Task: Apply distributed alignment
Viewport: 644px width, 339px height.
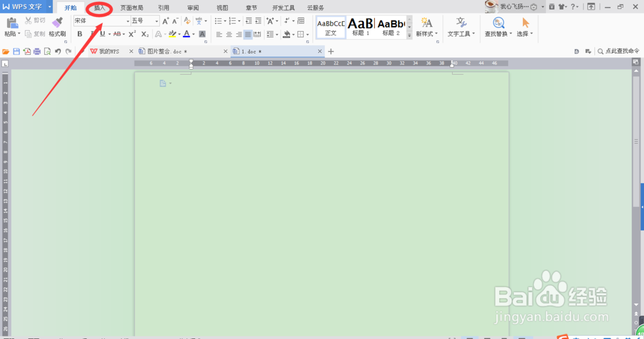Action: pyautogui.click(x=258, y=35)
